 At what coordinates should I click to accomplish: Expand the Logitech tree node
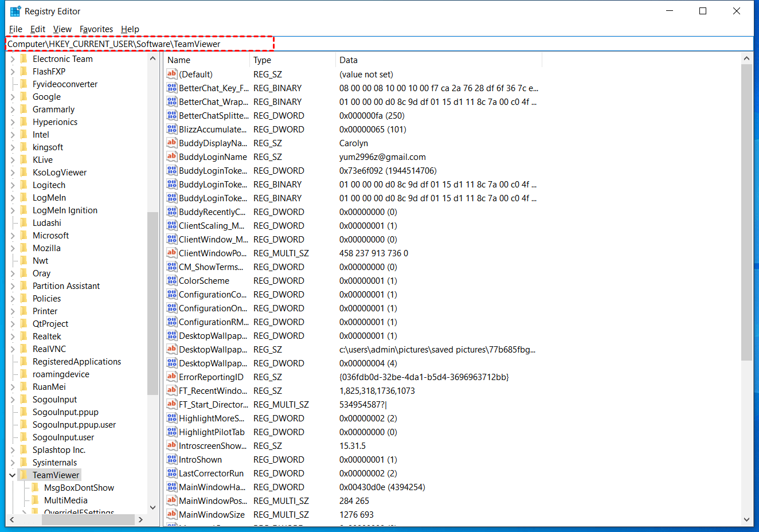[12, 185]
